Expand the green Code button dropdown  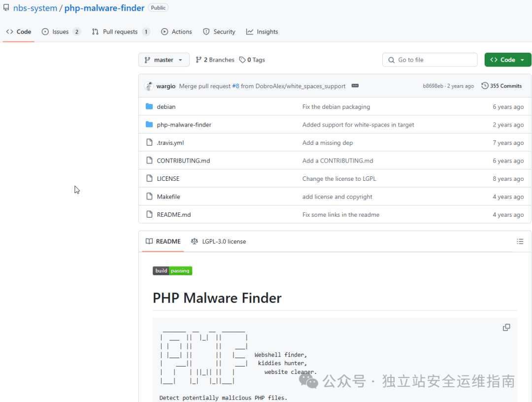[x=507, y=60]
